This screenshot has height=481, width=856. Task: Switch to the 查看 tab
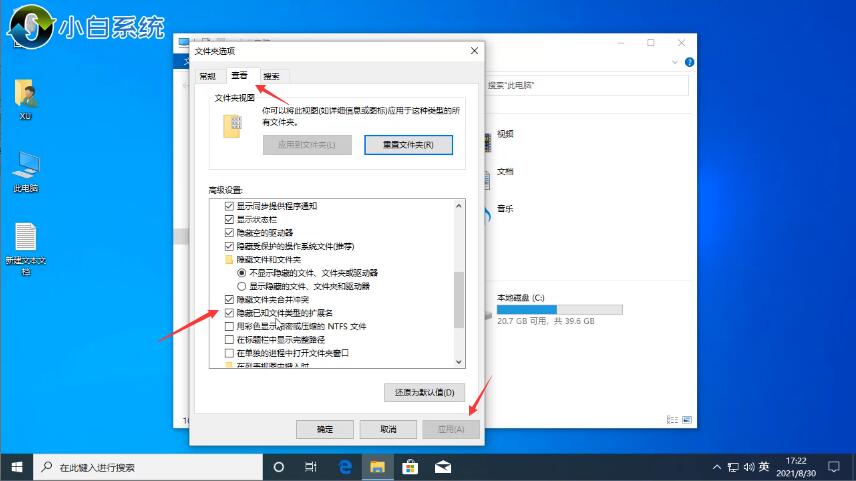pyautogui.click(x=240, y=75)
